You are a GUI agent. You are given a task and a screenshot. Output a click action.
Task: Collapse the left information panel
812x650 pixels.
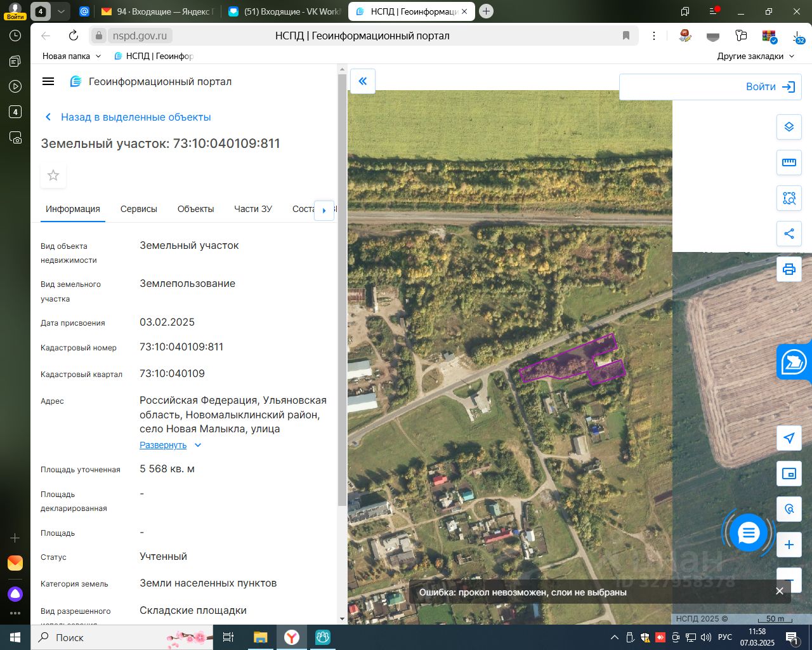click(363, 81)
